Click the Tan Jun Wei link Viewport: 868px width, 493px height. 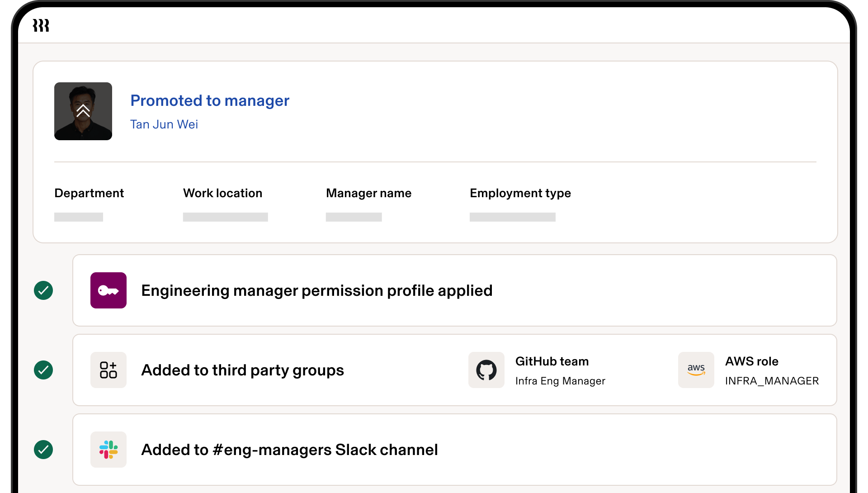coord(164,124)
